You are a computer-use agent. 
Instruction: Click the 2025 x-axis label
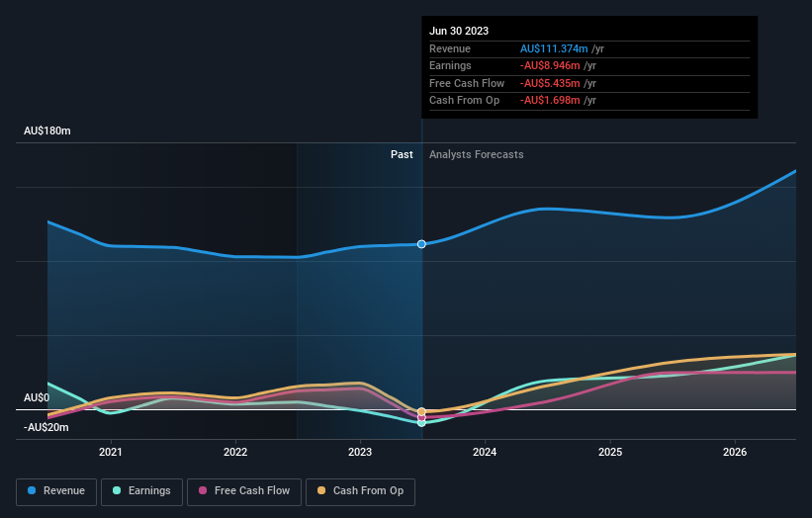tap(610, 452)
